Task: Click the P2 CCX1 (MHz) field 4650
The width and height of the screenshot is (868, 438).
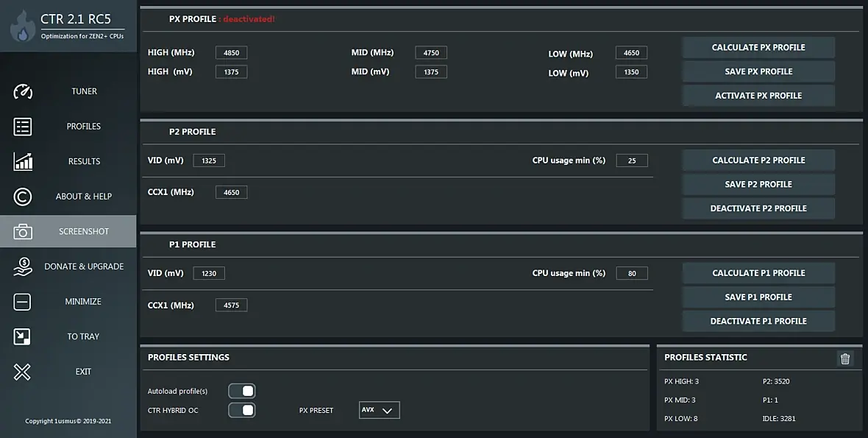Action: click(x=232, y=192)
